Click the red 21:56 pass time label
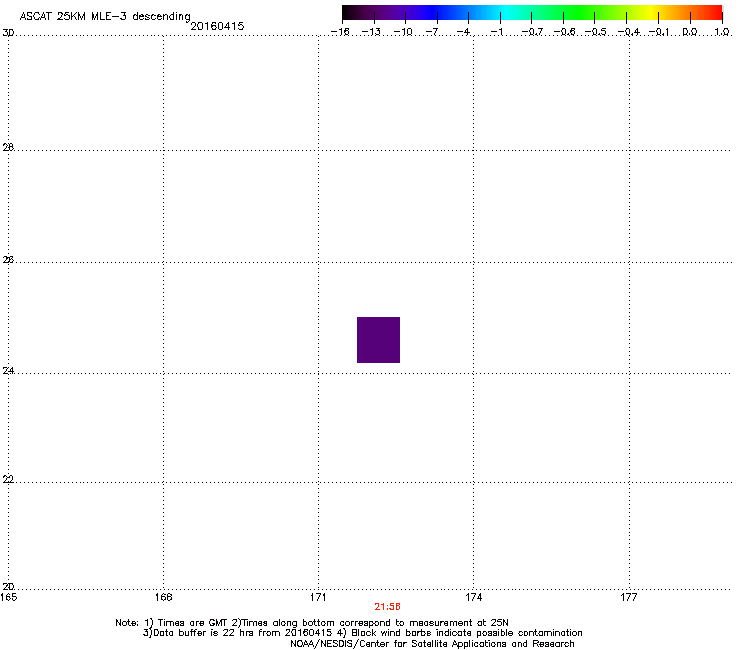 tap(387, 607)
